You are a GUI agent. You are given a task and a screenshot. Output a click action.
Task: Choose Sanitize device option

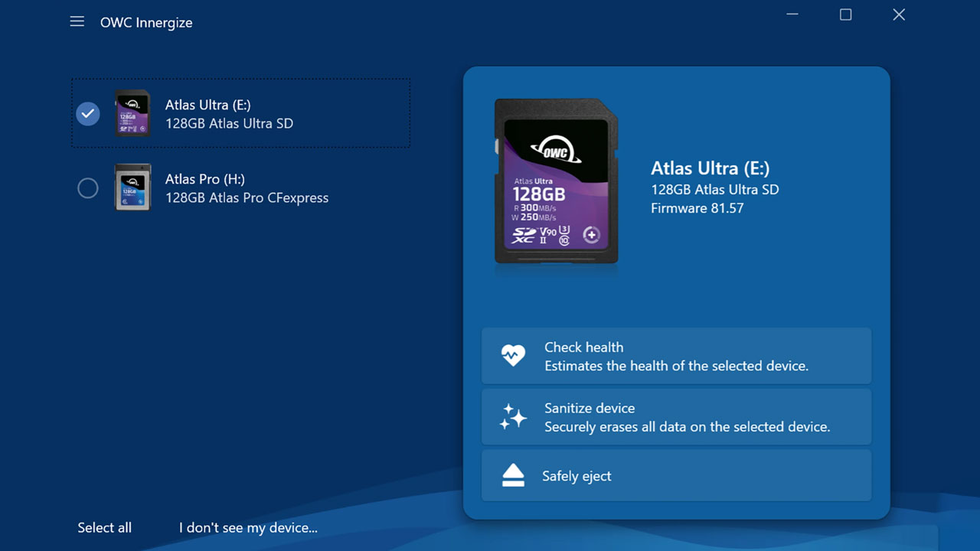pos(676,417)
